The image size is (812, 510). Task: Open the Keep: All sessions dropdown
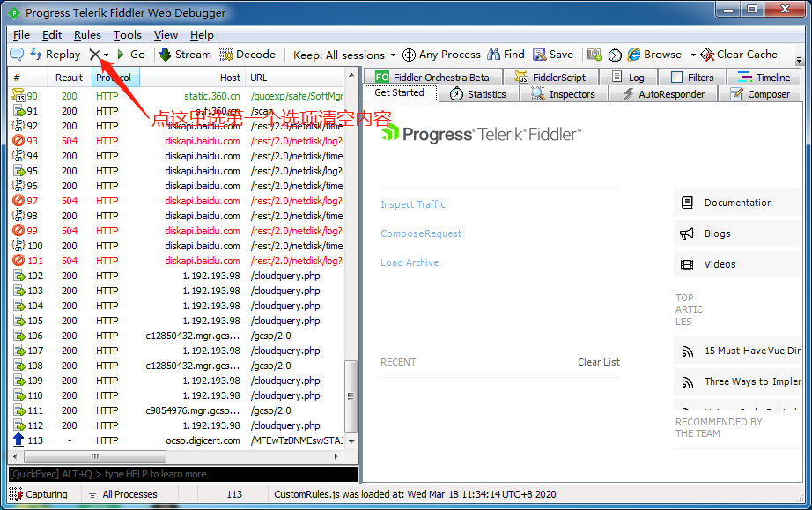click(x=344, y=55)
